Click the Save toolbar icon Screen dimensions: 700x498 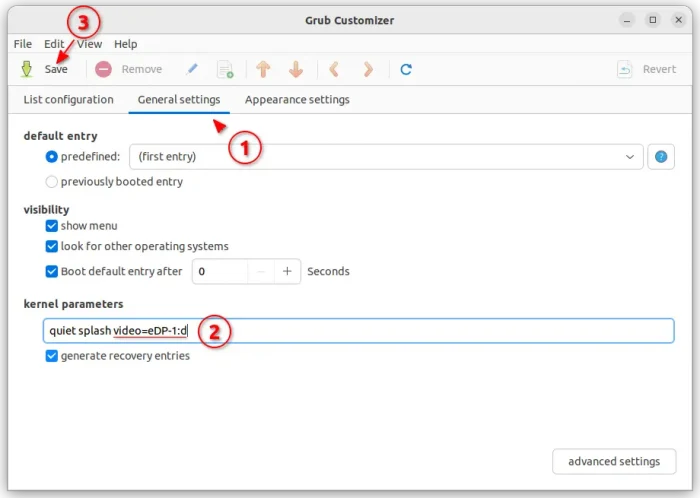coord(27,69)
